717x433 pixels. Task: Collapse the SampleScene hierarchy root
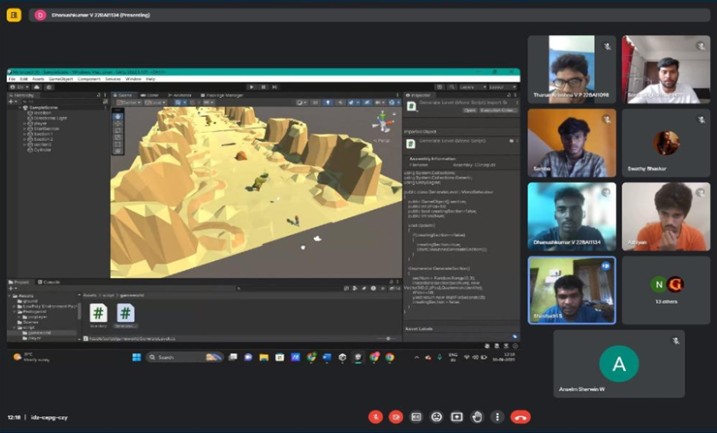pyautogui.click(x=20, y=107)
